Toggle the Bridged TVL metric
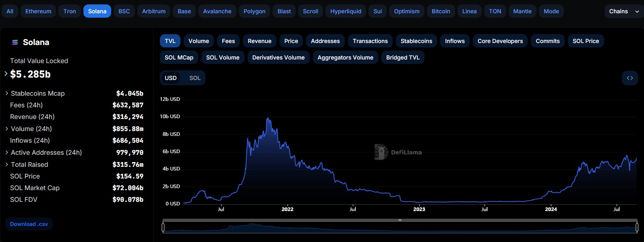 pos(403,57)
